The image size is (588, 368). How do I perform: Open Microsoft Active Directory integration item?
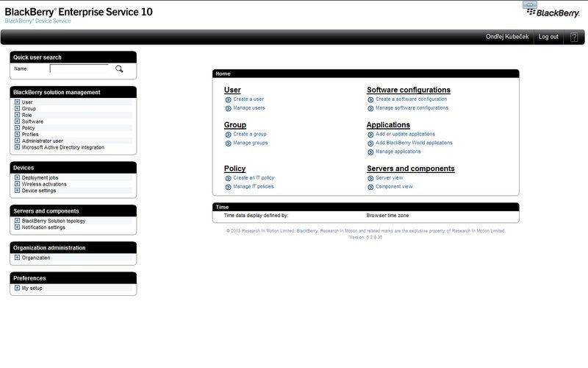[63, 147]
